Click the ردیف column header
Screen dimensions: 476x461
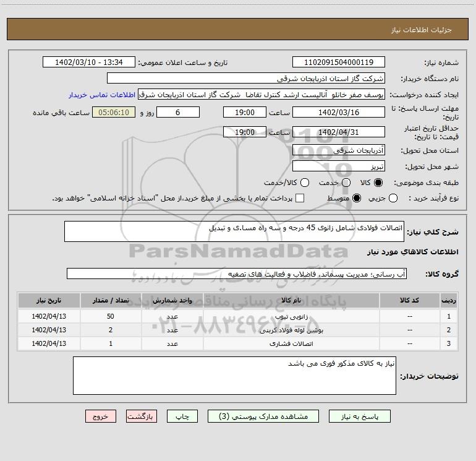point(449,300)
